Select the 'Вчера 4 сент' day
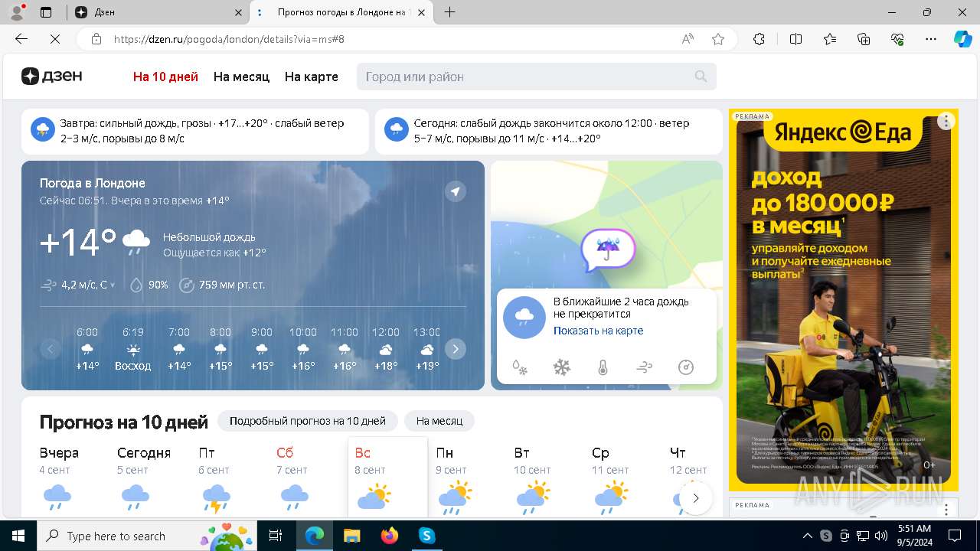 pos(60,478)
